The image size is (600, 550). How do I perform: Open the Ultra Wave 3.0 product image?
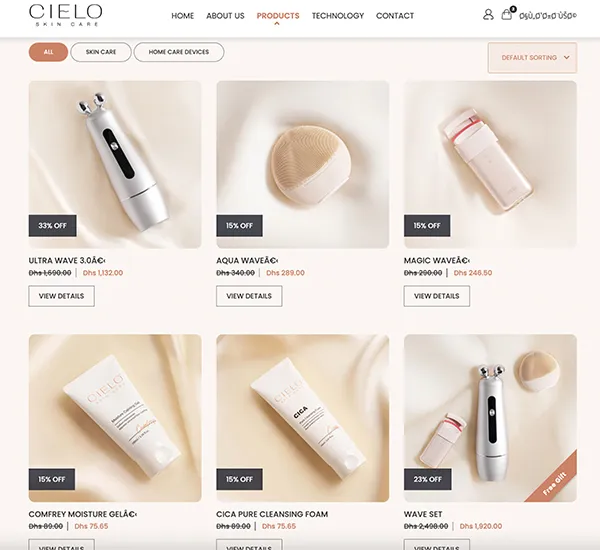pos(115,165)
